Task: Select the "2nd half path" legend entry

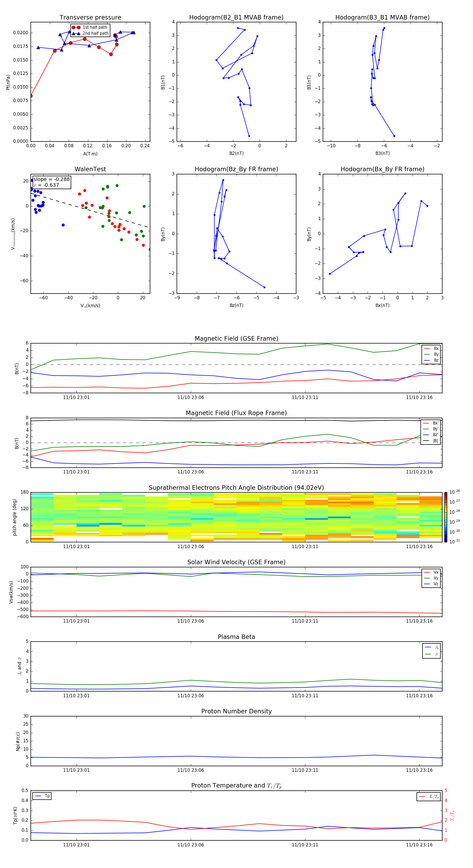Action: [90, 33]
